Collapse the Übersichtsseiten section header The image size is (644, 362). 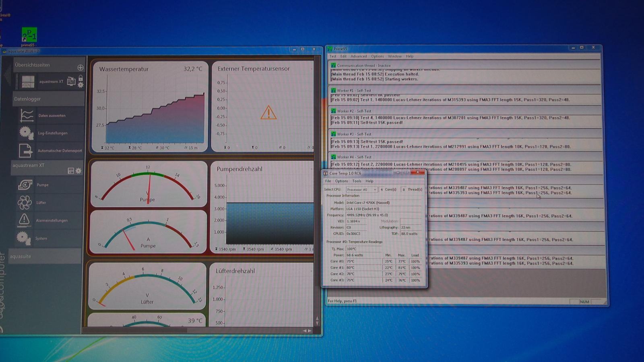point(50,65)
